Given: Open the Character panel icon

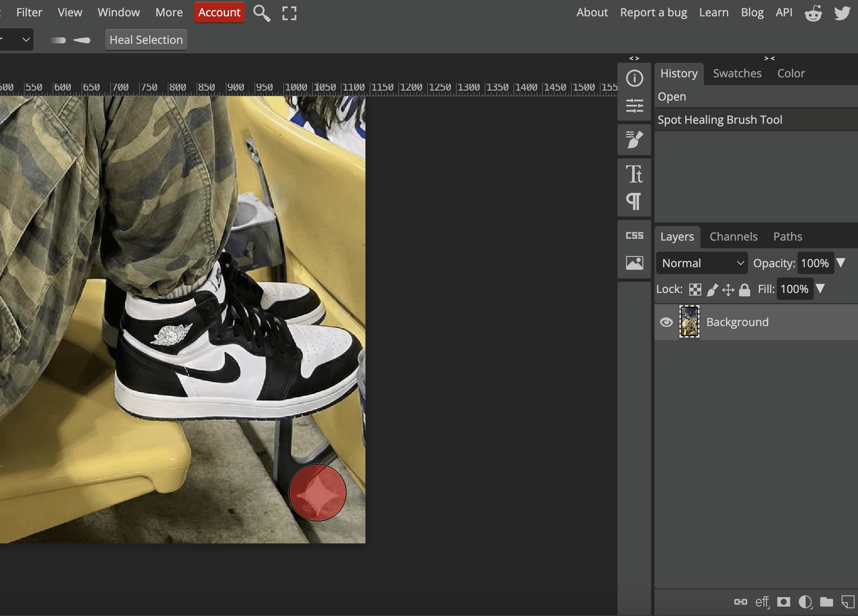Looking at the screenshot, I should click(634, 174).
